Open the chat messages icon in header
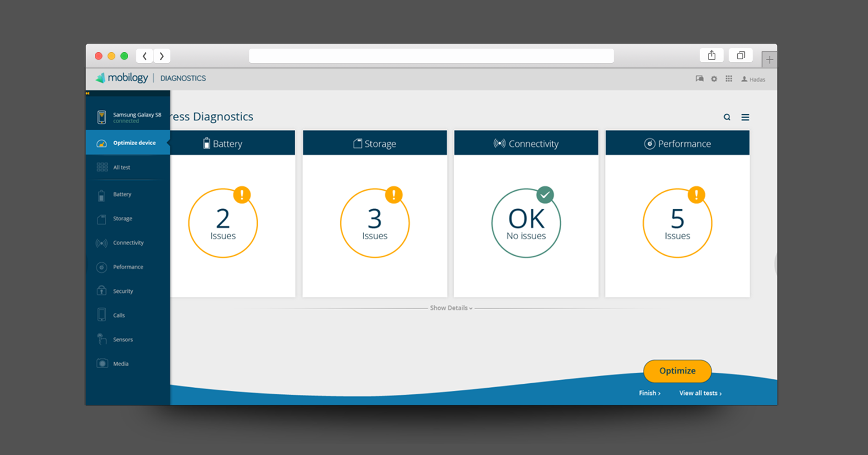868x455 pixels. pyautogui.click(x=699, y=79)
